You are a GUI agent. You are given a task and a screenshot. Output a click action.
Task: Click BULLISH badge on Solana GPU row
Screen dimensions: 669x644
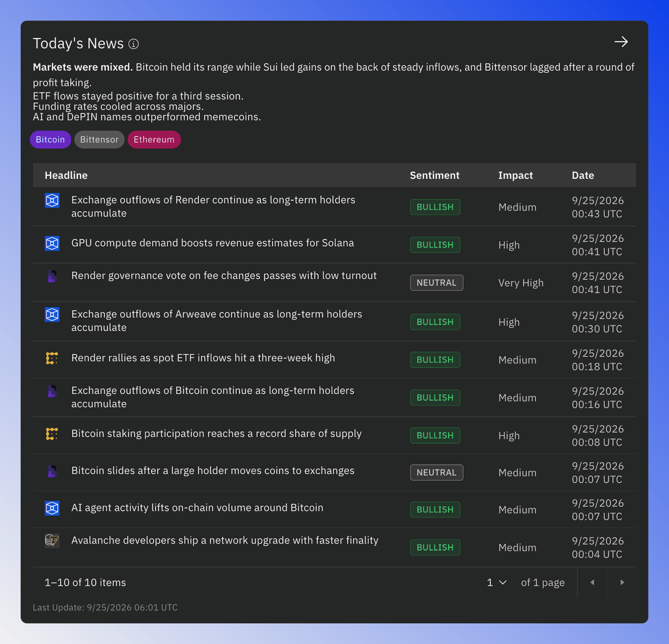pyautogui.click(x=435, y=245)
